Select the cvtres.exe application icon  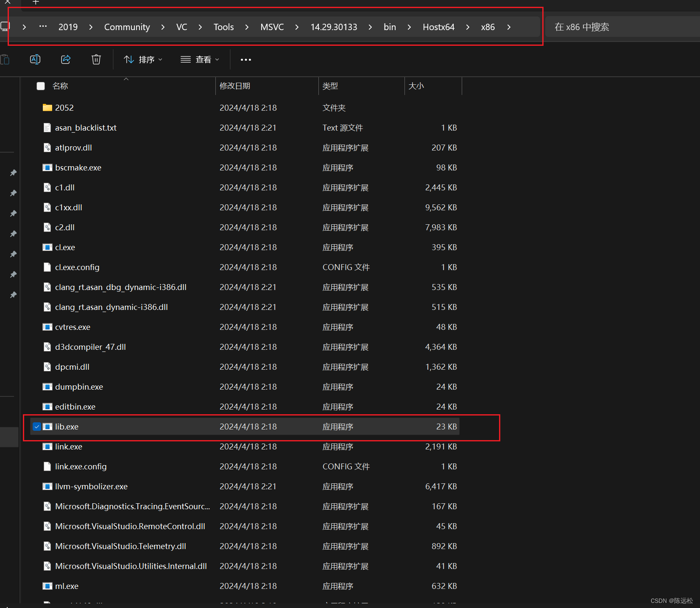point(47,327)
